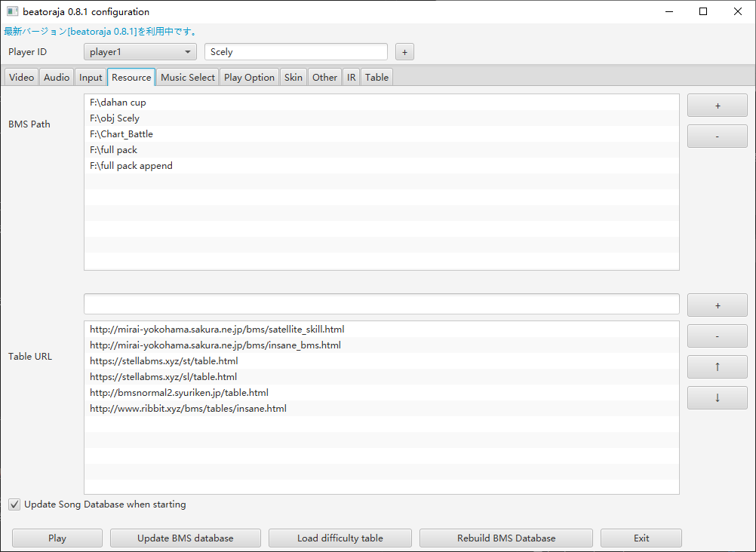756x552 pixels.
Task: Select the F:\Chart_Battle path entry
Action: point(121,134)
